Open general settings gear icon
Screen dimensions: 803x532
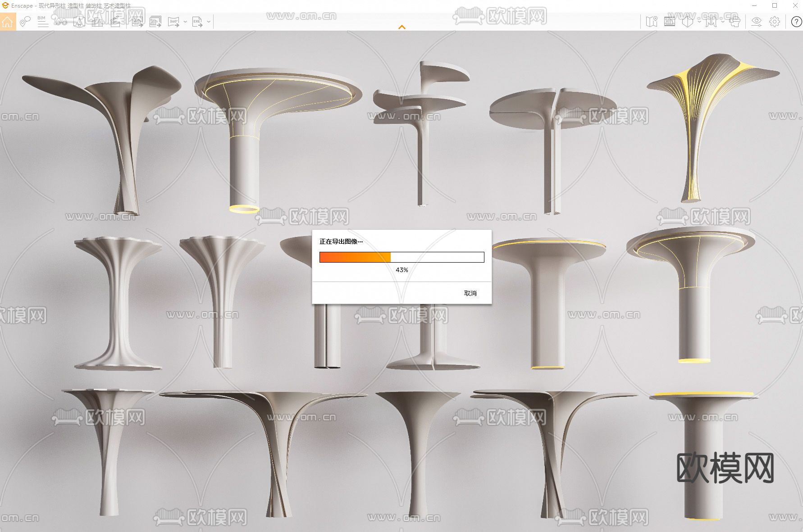(x=775, y=22)
